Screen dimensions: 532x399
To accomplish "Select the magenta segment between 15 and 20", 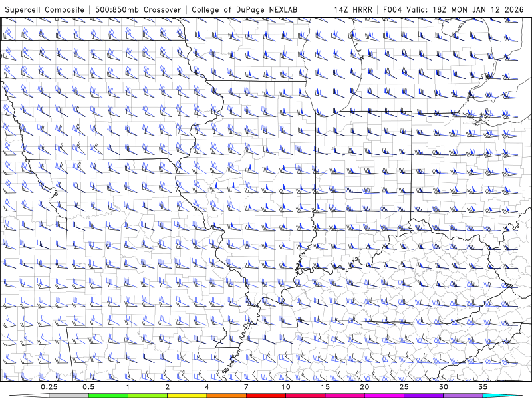I will click(x=344, y=396).
